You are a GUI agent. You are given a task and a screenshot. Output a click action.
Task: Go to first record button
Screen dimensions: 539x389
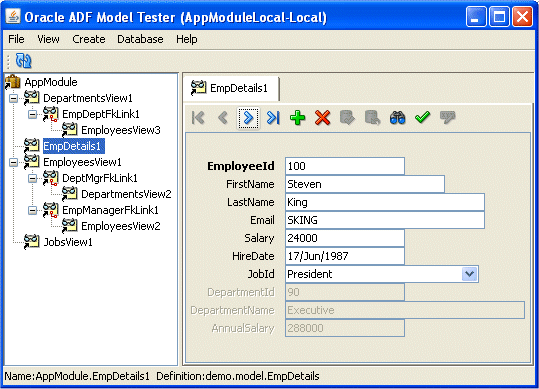coord(198,118)
